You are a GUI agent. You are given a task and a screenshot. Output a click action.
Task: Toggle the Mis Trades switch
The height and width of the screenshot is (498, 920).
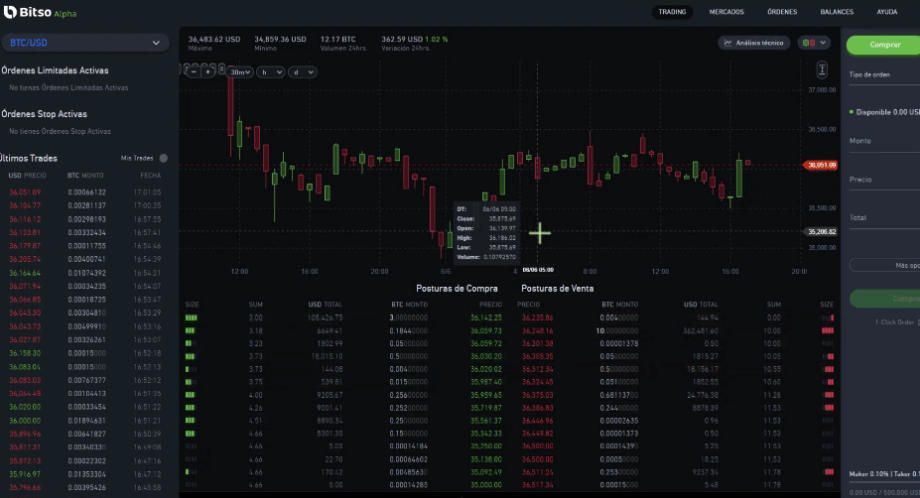(163, 158)
